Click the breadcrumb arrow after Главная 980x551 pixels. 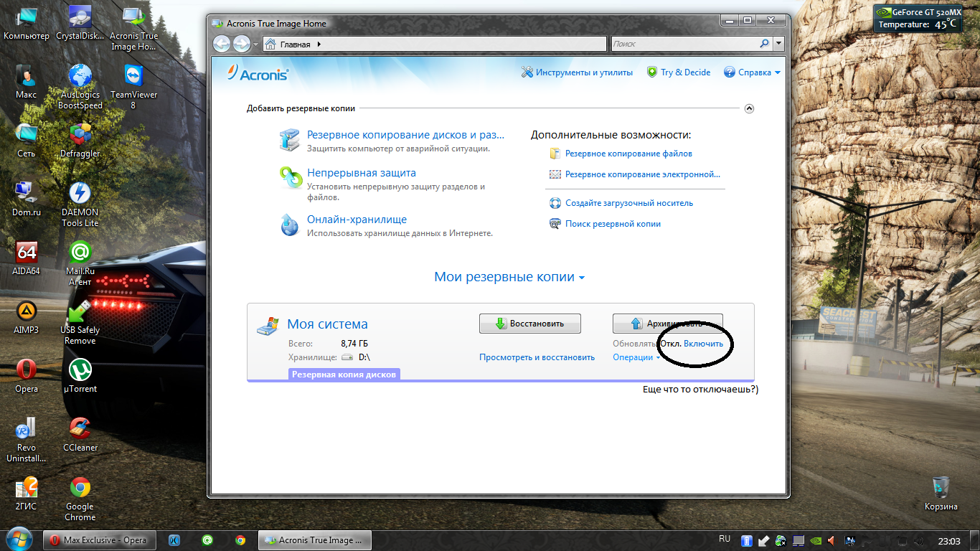coord(319,44)
